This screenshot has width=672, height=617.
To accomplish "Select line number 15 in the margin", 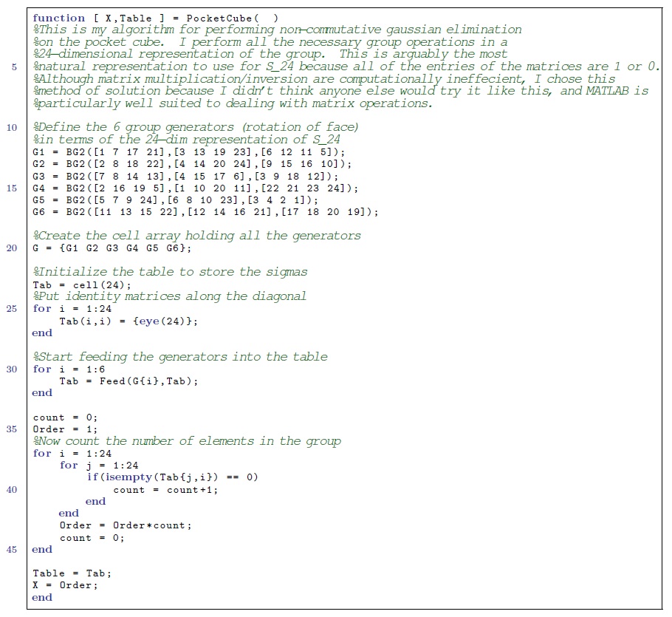I will click(12, 188).
